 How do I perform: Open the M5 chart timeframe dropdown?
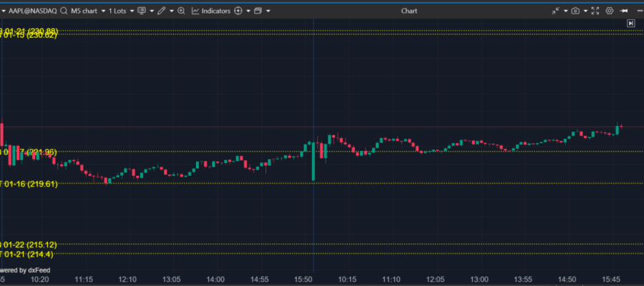[88, 11]
